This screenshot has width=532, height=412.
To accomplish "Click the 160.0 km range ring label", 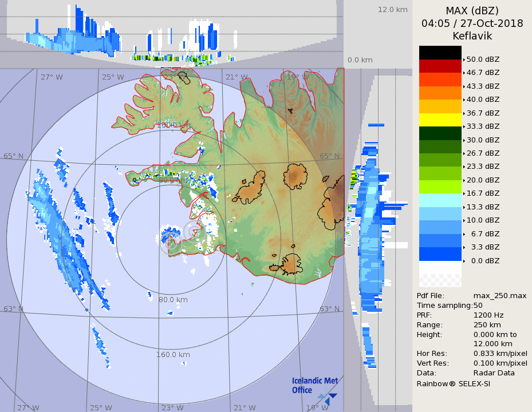I will pyautogui.click(x=173, y=355).
